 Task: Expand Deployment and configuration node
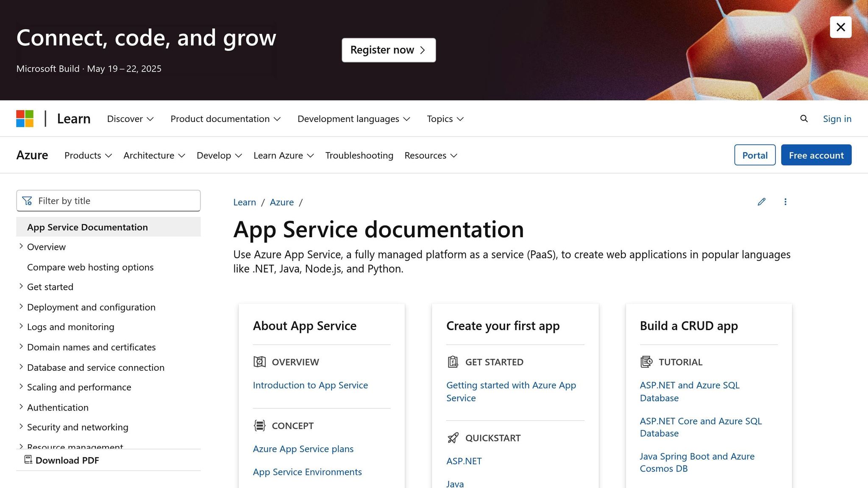21,307
